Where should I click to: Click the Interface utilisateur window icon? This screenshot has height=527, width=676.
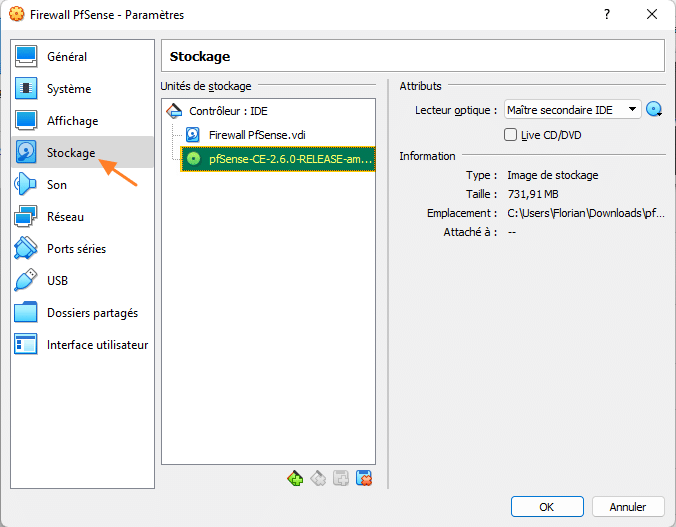click(x=25, y=344)
